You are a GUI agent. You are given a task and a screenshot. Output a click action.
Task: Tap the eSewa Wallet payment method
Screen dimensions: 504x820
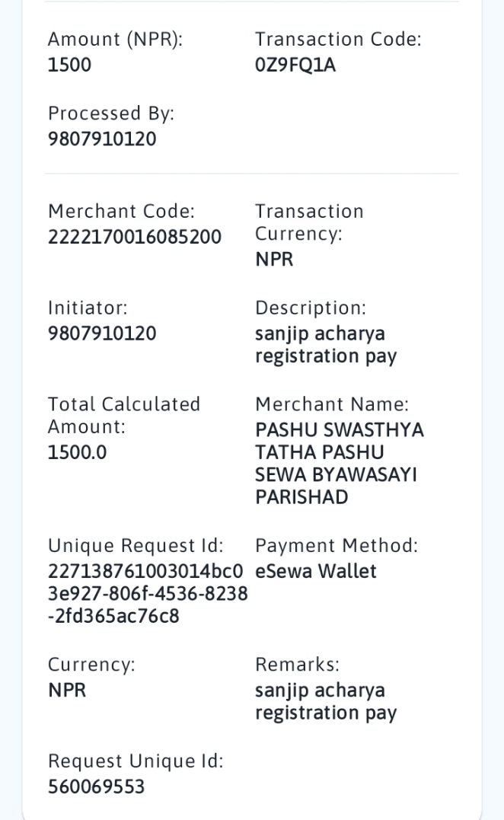click(x=316, y=571)
